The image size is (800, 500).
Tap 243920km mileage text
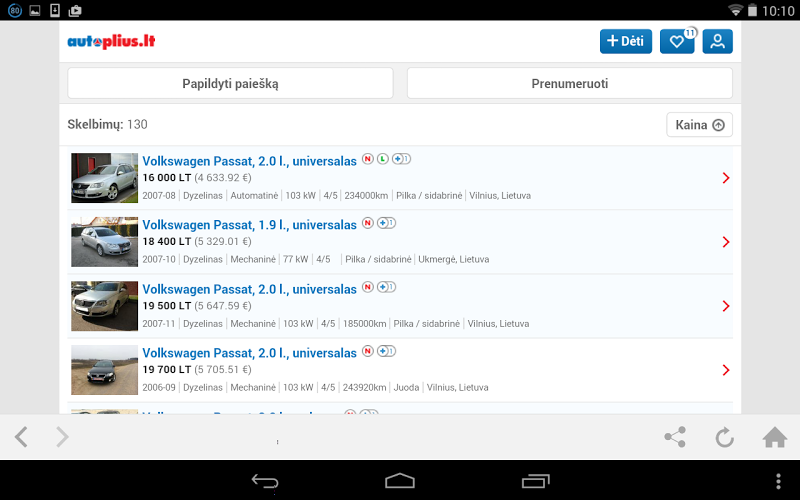364,388
